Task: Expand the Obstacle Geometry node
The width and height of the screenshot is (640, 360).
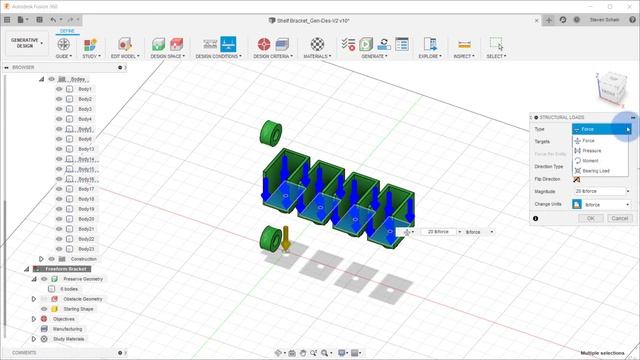Action: coord(34,299)
